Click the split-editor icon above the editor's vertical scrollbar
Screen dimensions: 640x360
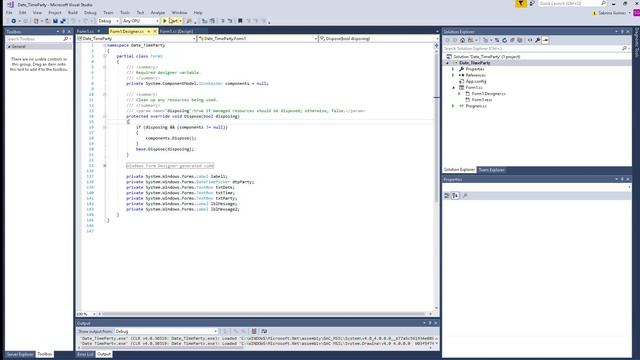pos(436,46)
